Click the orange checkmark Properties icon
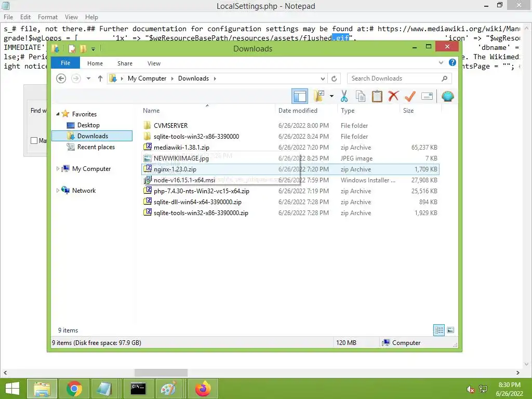Screen dimensions: 532x399 [410, 96]
